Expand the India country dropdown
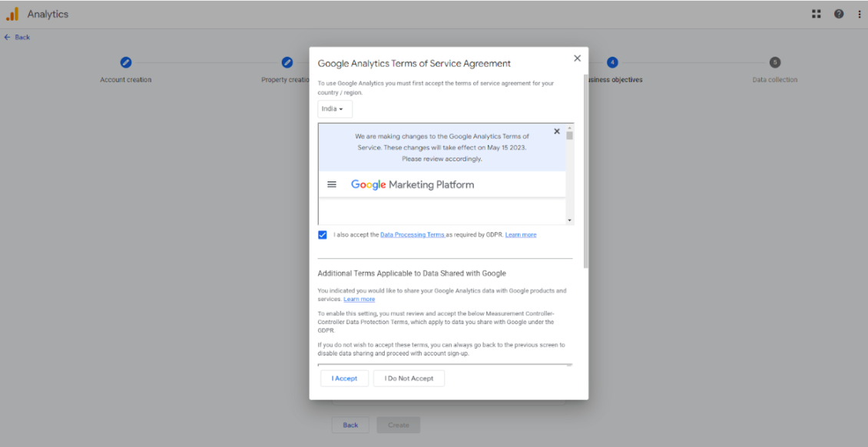The image size is (868, 447). (x=334, y=109)
